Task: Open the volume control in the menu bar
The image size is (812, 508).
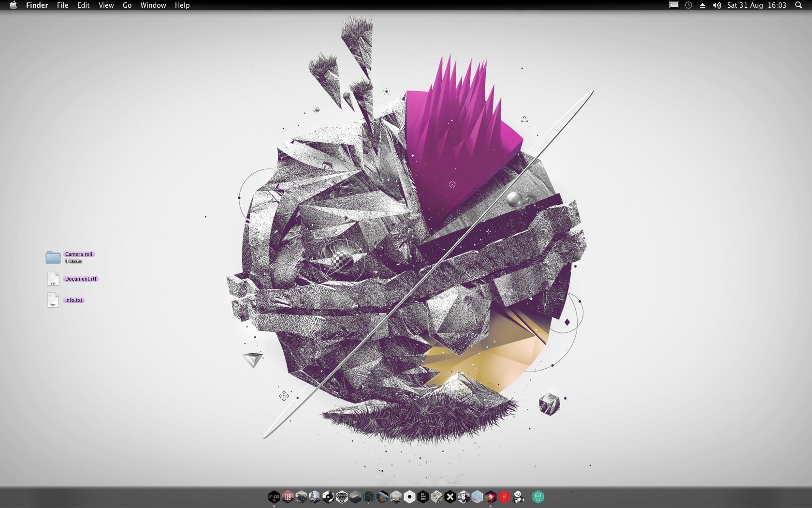Action: (717, 5)
